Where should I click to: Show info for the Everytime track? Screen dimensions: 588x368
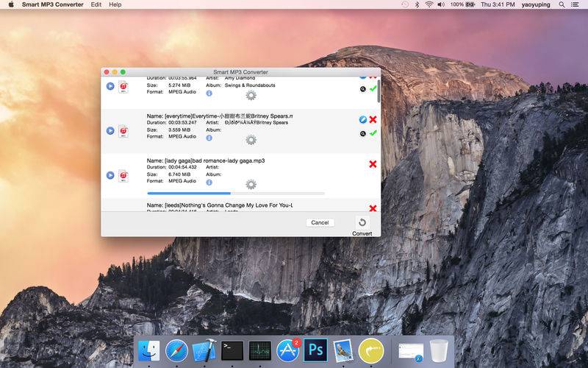(209, 138)
